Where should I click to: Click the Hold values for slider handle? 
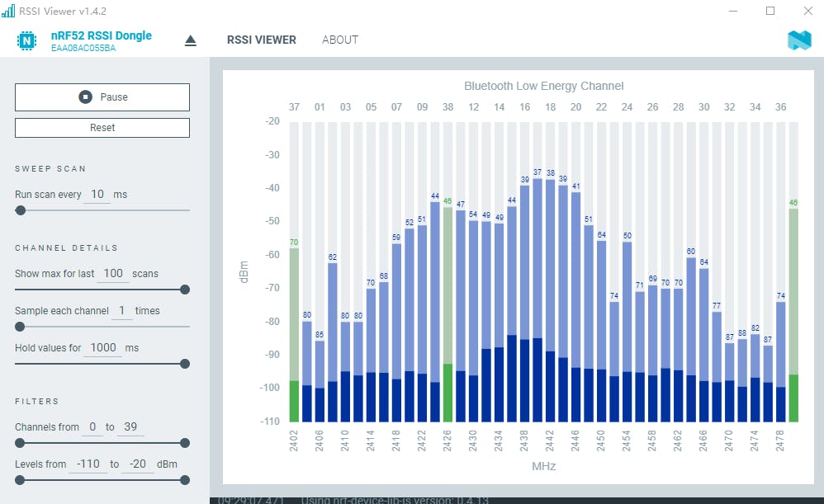pos(184,364)
